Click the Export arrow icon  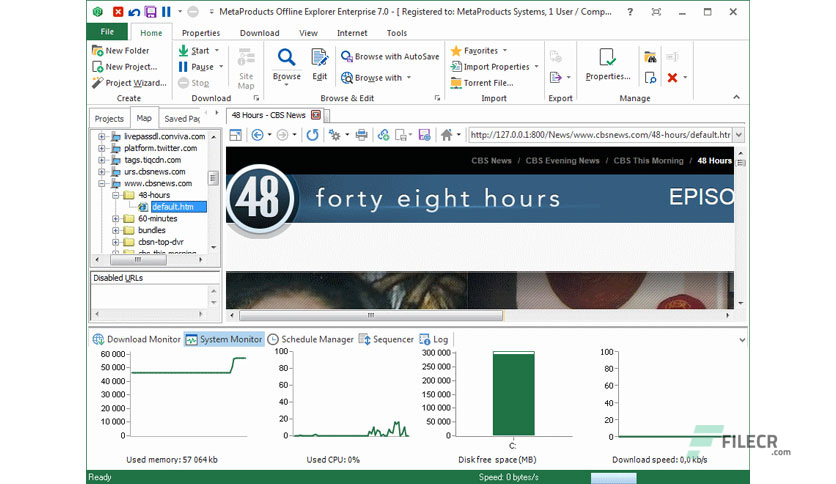[x=556, y=78]
